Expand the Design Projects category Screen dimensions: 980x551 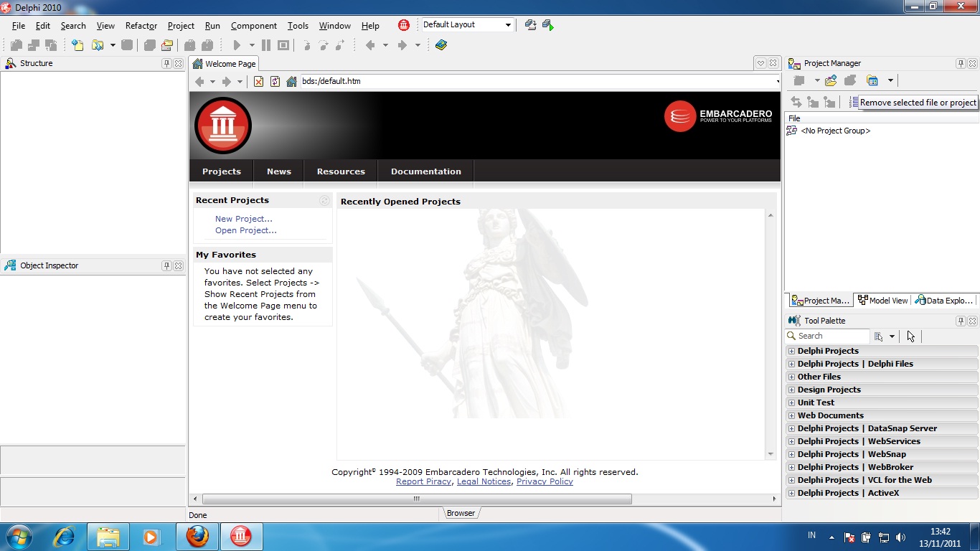[791, 390]
